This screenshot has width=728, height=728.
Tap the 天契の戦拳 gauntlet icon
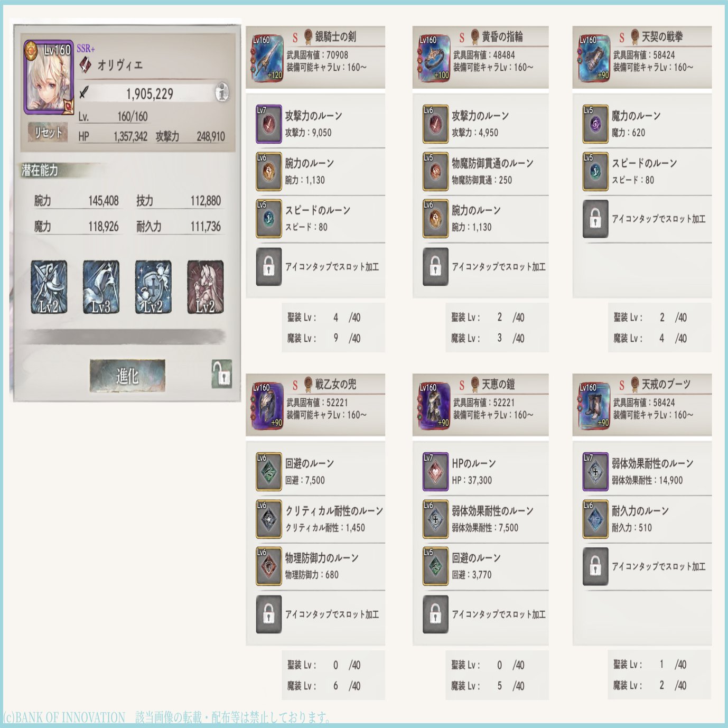pyautogui.click(x=594, y=58)
